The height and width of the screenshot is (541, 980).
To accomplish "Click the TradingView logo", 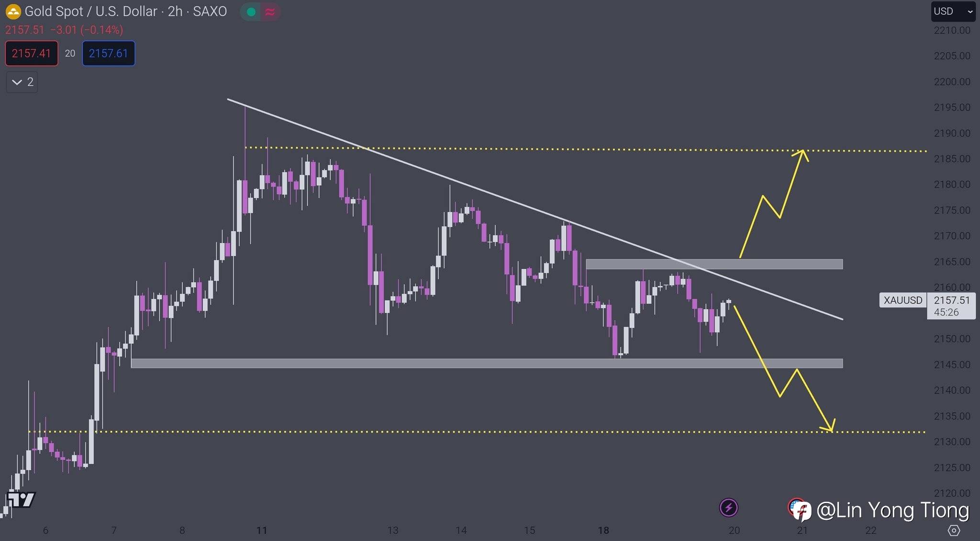I will 21,500.
